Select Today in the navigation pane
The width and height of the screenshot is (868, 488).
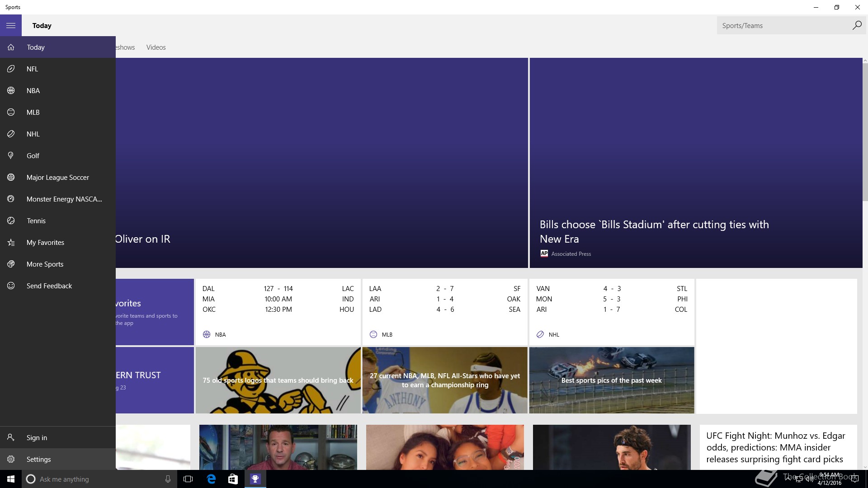tap(58, 47)
